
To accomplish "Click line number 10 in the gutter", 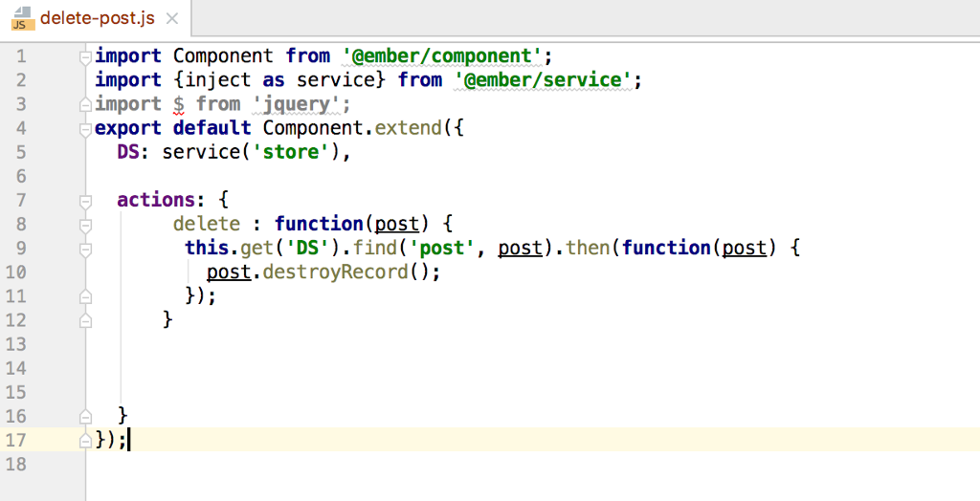I will 16,272.
